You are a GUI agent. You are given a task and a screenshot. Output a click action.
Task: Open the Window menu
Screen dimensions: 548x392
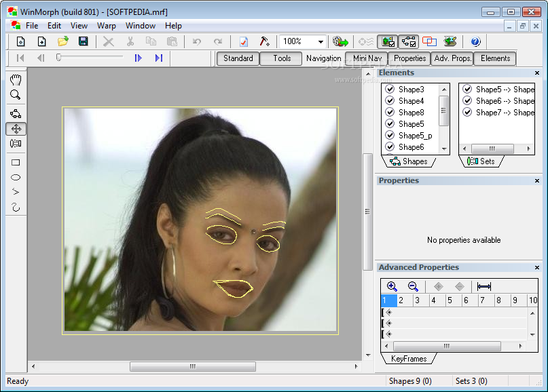(x=141, y=26)
